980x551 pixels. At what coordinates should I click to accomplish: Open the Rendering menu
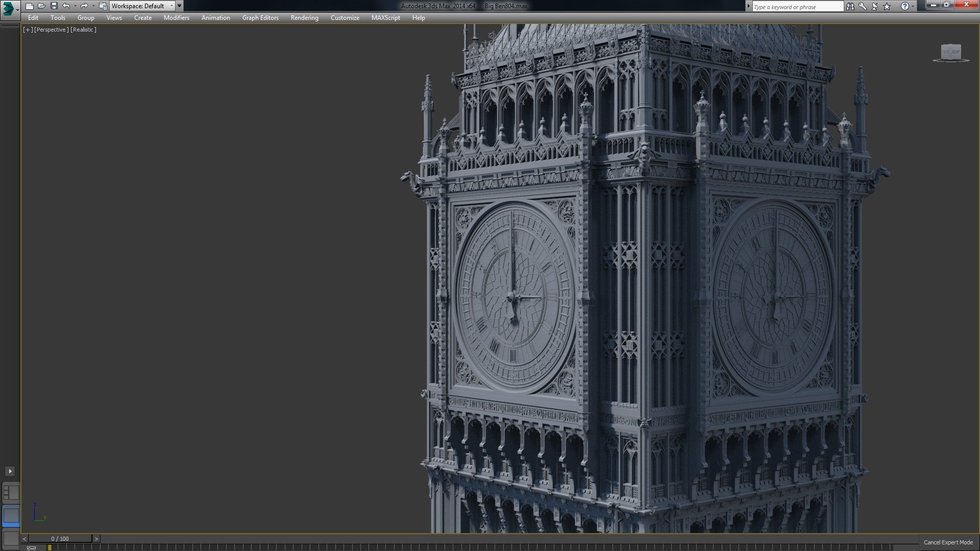(x=304, y=17)
